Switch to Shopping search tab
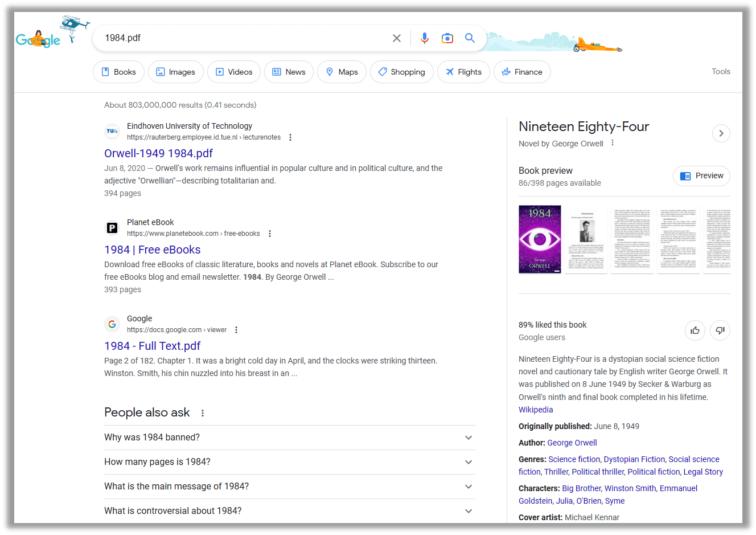Image resolution: width=756 pixels, height=535 pixels. tap(402, 72)
